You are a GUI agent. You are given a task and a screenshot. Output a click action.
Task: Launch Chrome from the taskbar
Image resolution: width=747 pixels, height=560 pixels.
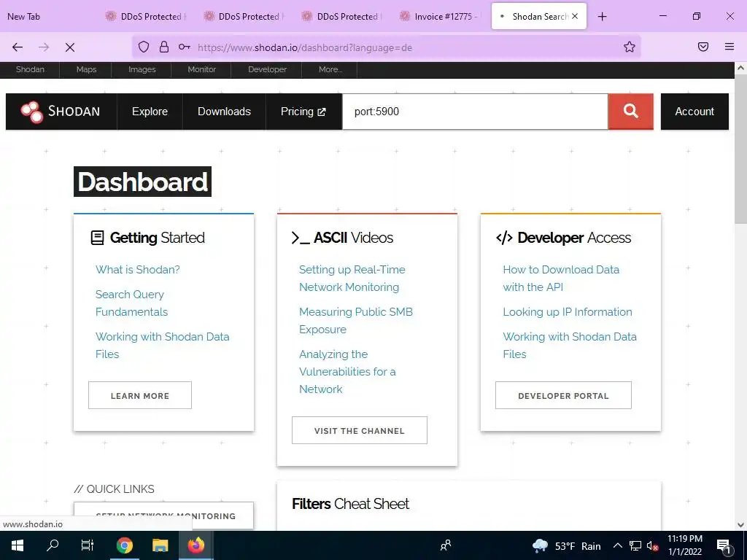(124, 545)
